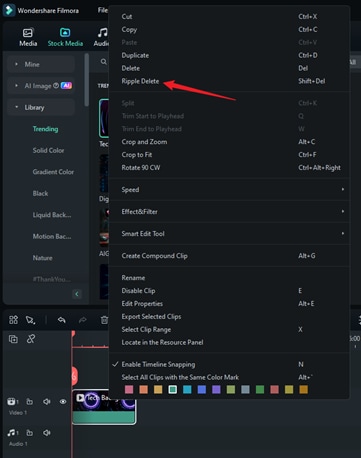Image resolution: width=361 pixels, height=458 pixels.
Task: Toggle the auto link chain icon
Action: (x=31, y=339)
